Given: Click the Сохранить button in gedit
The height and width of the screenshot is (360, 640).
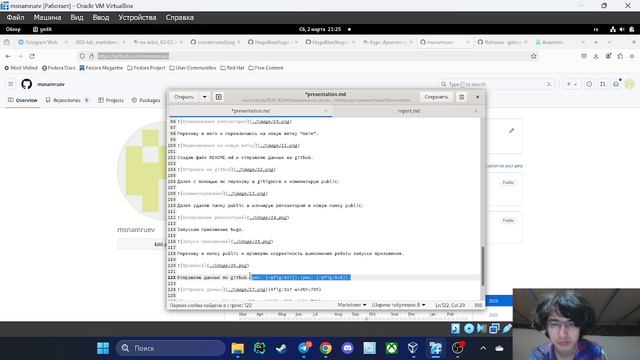Looking at the screenshot, I should [436, 97].
